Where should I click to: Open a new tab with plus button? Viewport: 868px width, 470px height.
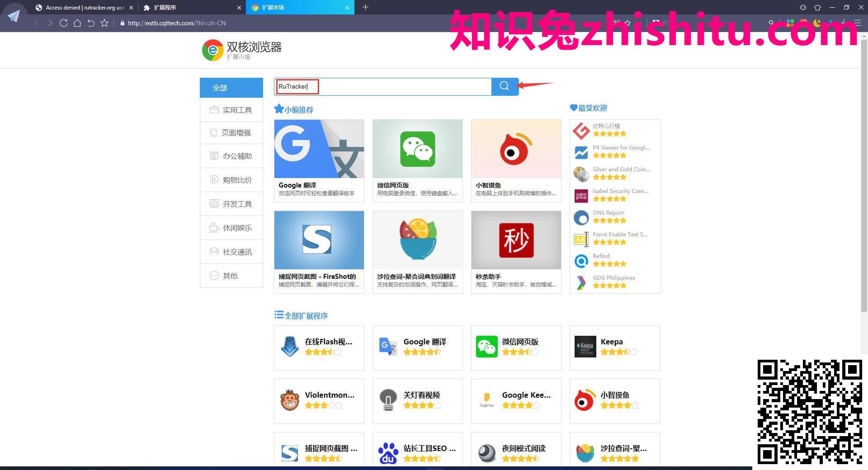(366, 7)
